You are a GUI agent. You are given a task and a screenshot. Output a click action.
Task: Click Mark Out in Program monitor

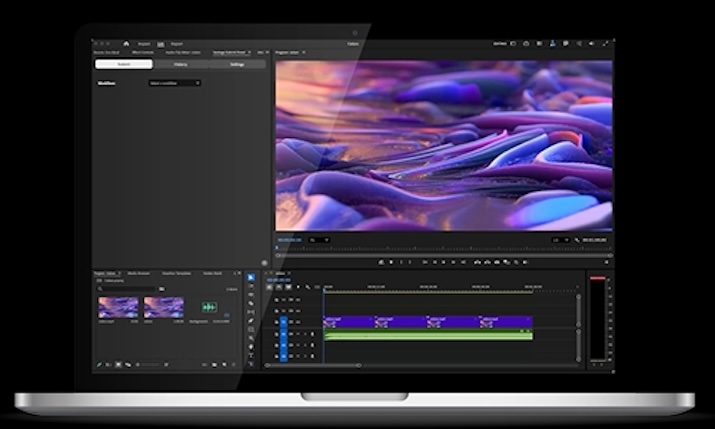[410, 262]
